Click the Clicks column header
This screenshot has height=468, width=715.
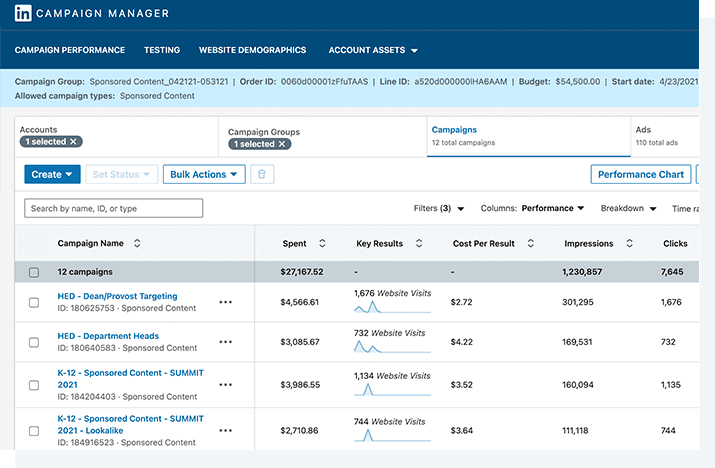click(x=675, y=244)
